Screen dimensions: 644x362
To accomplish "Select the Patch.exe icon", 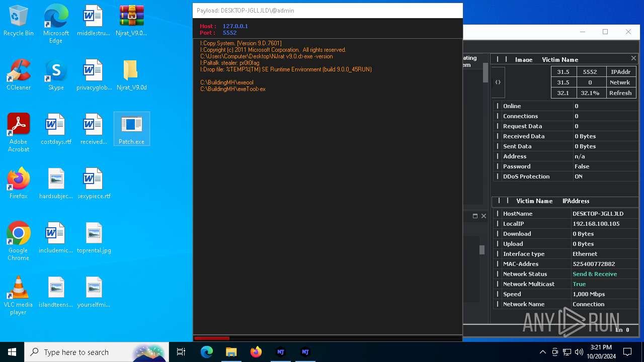I will 131,129.
